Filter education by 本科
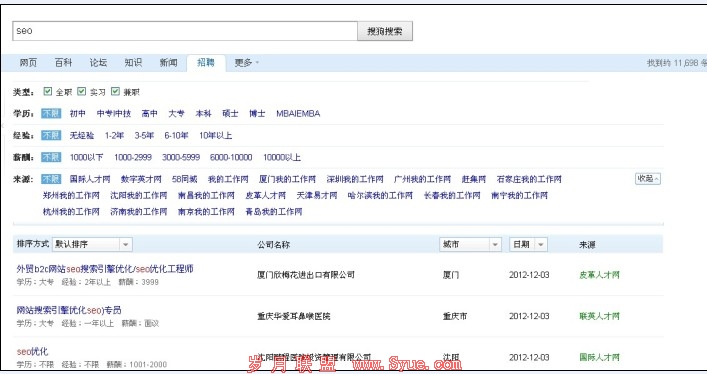The height and width of the screenshot is (374, 707). tap(203, 113)
